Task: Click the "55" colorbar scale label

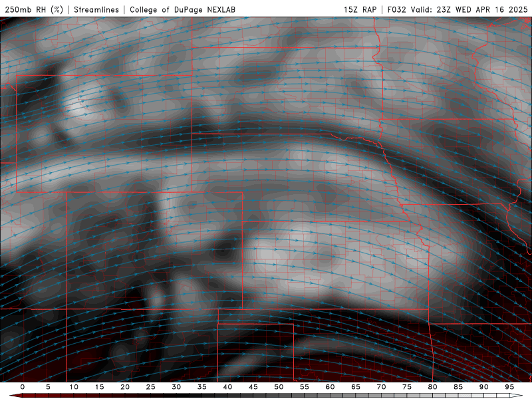Action: pyautogui.click(x=305, y=387)
